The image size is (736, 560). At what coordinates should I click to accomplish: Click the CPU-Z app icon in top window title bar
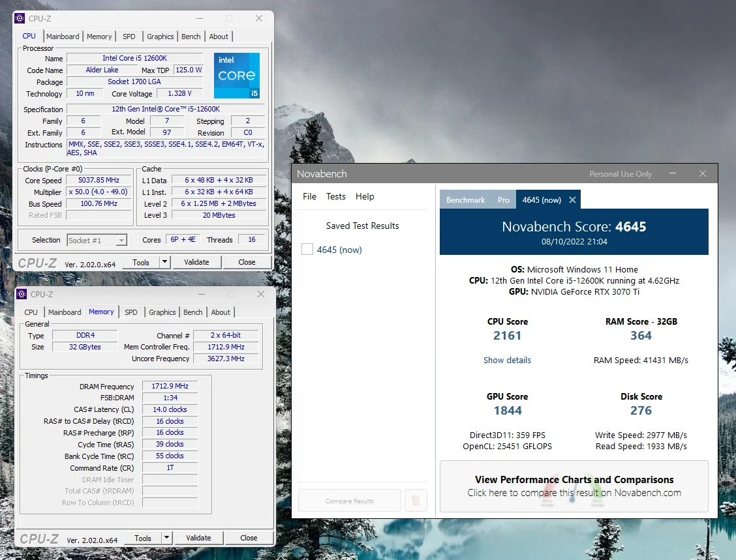click(20, 18)
